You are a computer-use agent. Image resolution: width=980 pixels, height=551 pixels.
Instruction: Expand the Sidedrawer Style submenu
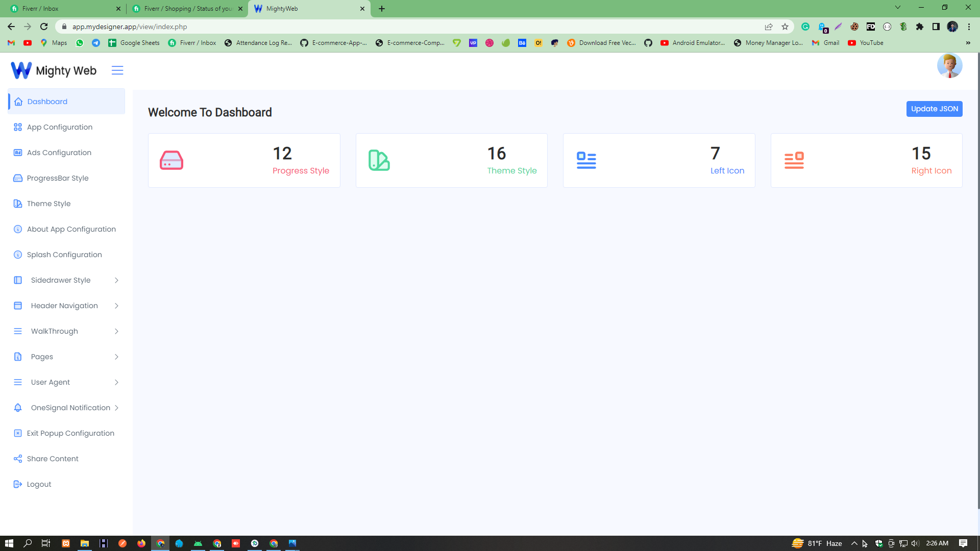116,280
